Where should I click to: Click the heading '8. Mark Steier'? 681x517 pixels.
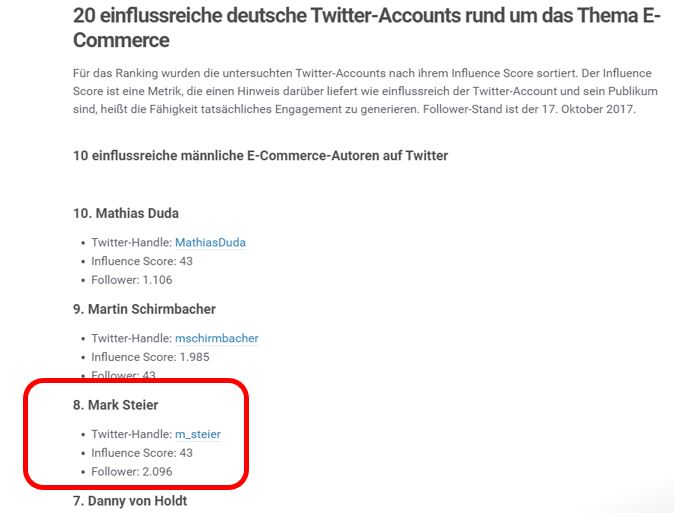pyautogui.click(x=116, y=405)
